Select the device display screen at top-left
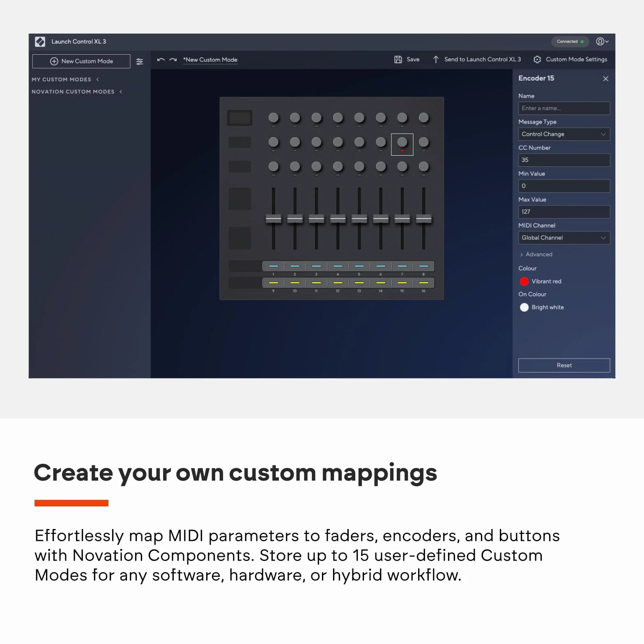 point(240,118)
